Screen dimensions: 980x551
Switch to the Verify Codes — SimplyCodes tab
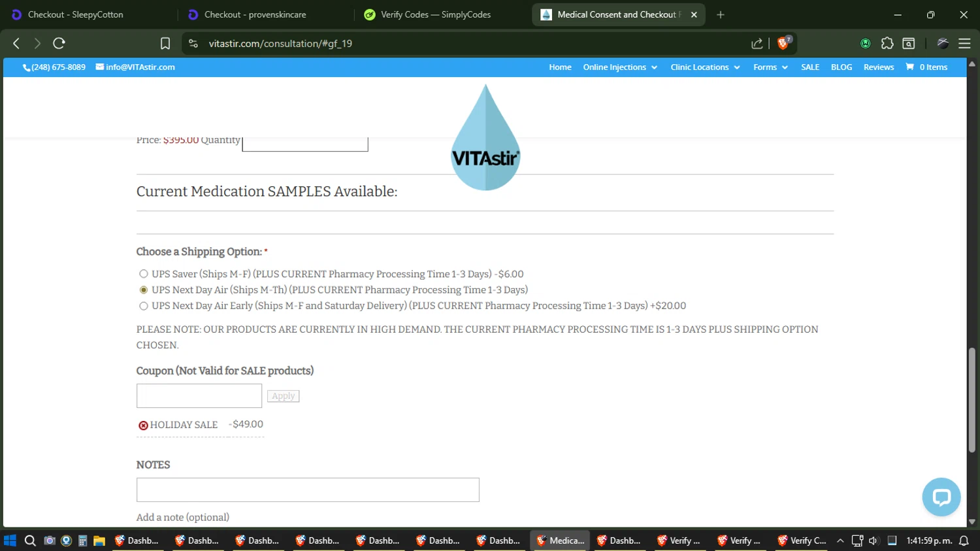(441, 14)
